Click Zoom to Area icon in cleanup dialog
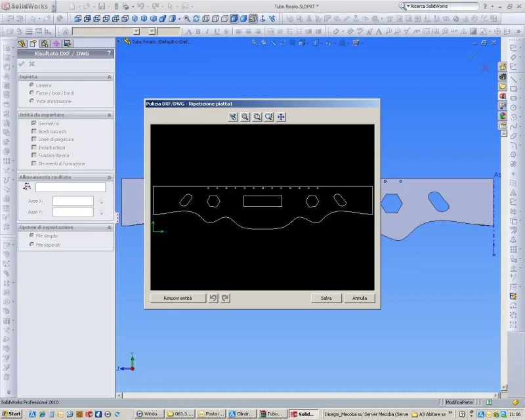 coord(257,117)
